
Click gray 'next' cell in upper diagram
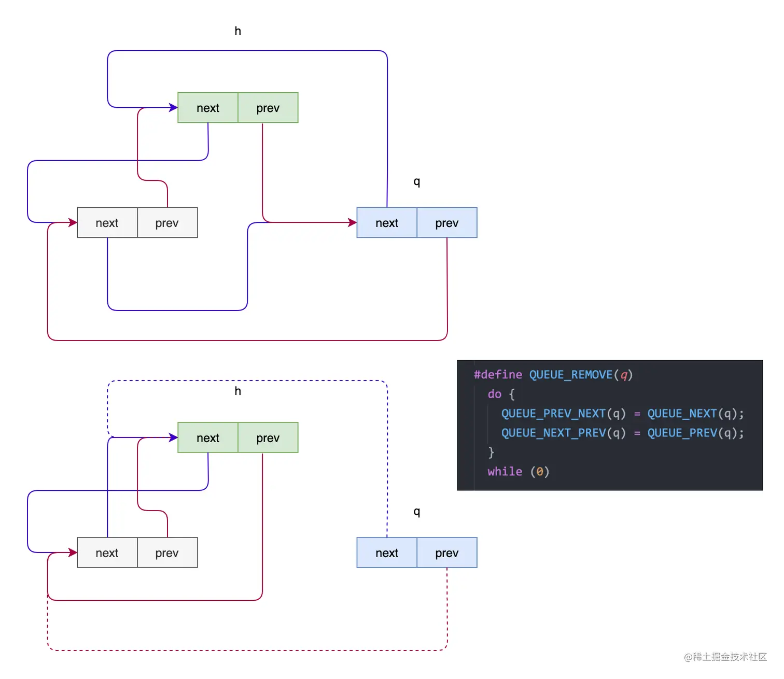[x=107, y=223]
